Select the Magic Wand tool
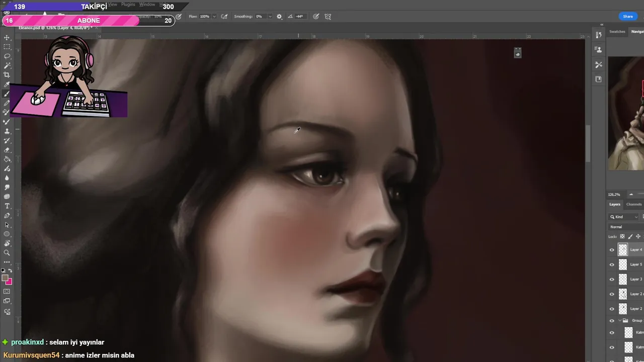This screenshot has width=644, height=362. 7,65
